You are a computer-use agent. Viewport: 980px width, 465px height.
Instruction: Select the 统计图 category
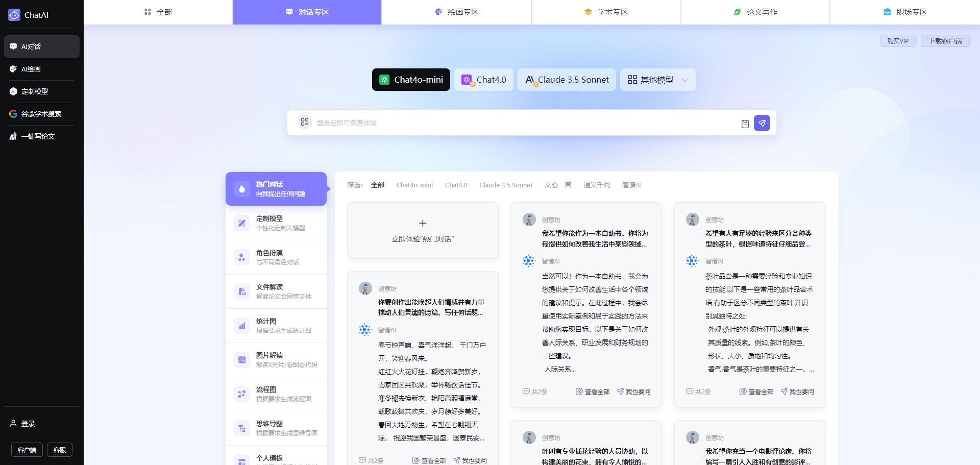pos(276,326)
